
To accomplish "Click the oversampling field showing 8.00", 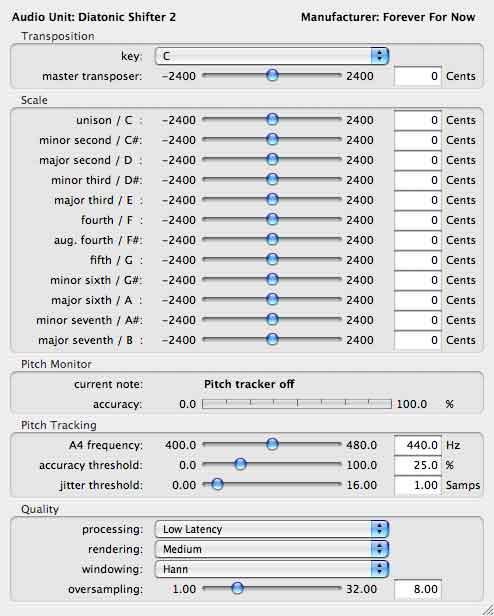I will (x=418, y=590).
